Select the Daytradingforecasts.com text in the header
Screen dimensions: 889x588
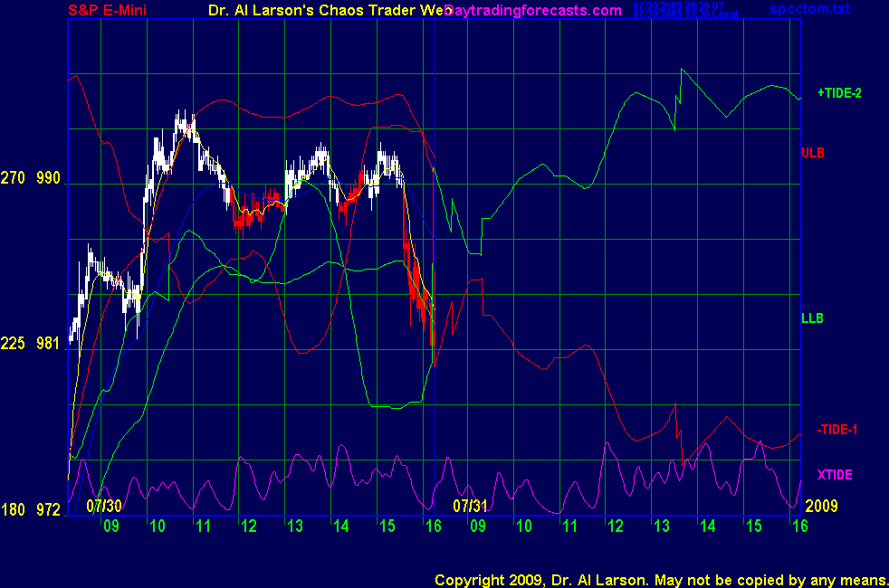[533, 10]
